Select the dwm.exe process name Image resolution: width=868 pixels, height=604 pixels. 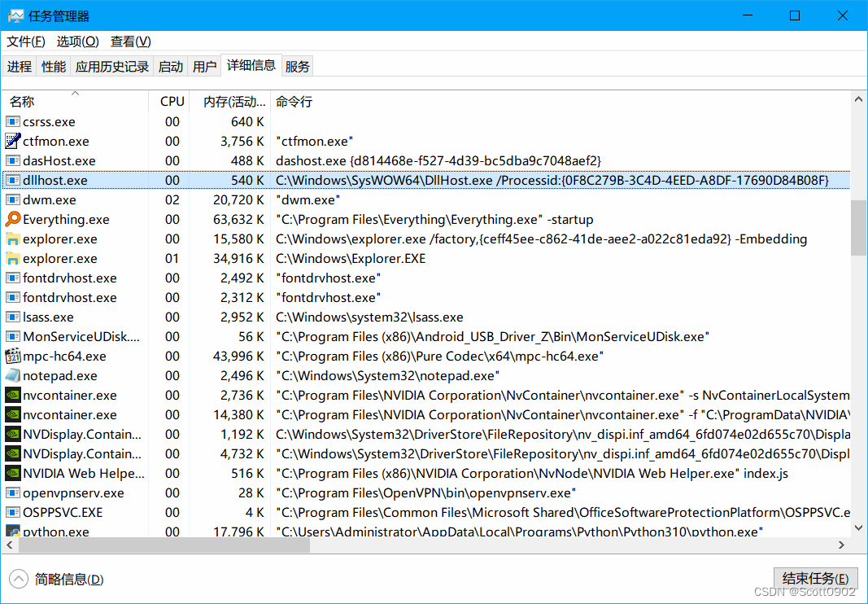pyautogui.click(x=50, y=199)
